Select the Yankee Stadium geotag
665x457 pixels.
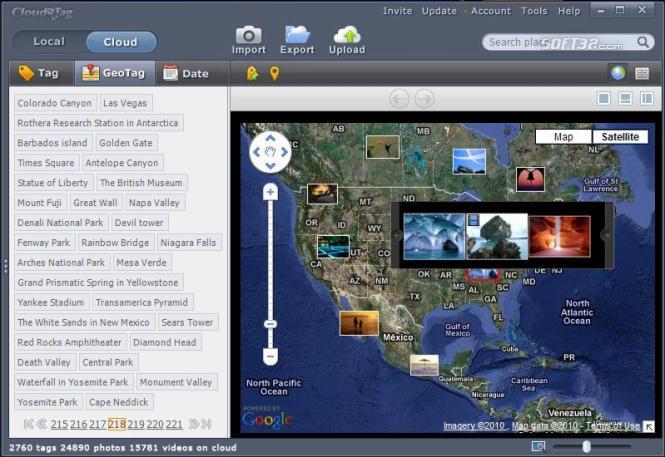coord(51,302)
